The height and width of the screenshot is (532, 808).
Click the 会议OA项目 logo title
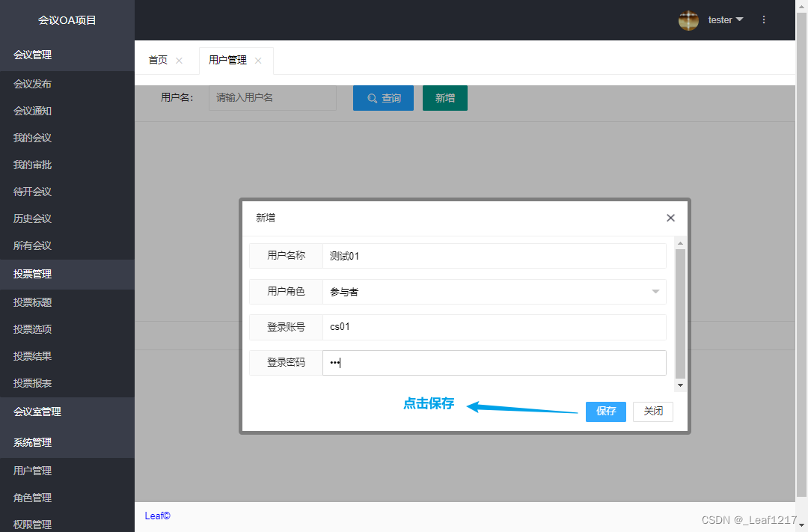(x=67, y=20)
